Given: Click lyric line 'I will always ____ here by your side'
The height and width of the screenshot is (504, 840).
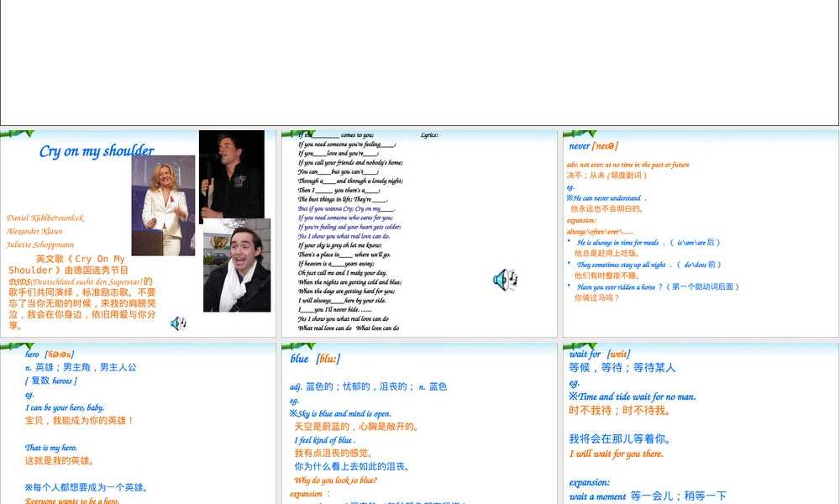Looking at the screenshot, I should [x=343, y=301].
